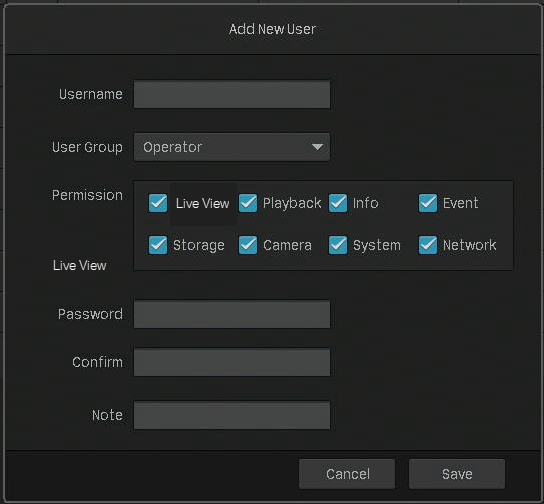This screenshot has height=504, width=544.
Task: Toggle the Camera permission checkbox
Action: [248, 245]
